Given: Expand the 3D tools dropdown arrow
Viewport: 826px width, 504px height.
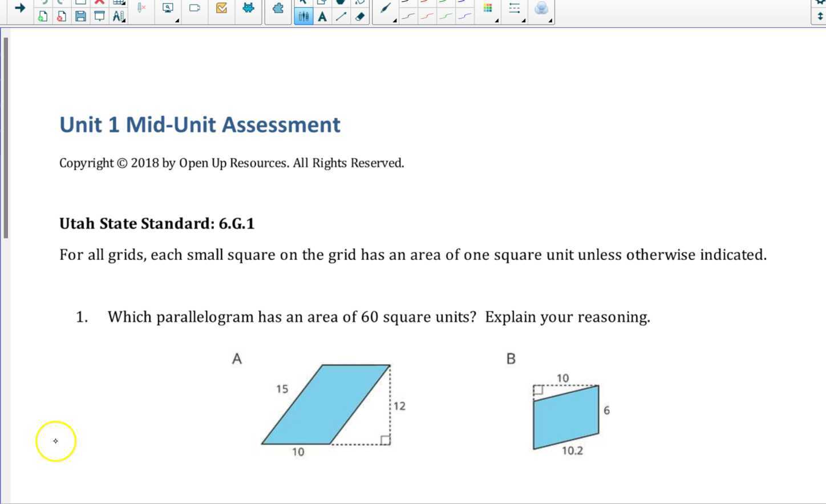Looking at the screenshot, I should [x=549, y=19].
